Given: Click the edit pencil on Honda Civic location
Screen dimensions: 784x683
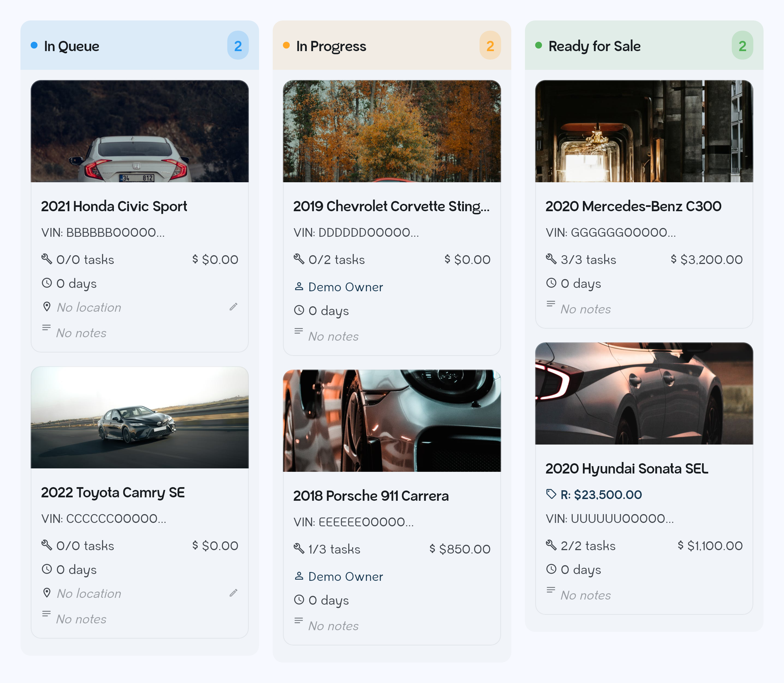Looking at the screenshot, I should (x=233, y=307).
